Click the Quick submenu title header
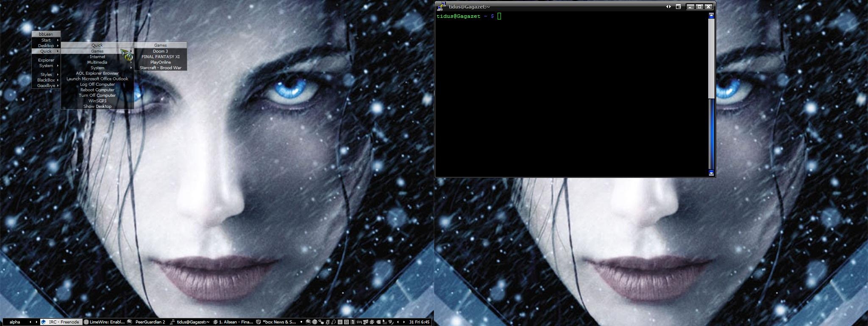This screenshot has height=326, width=868. pos(97,45)
